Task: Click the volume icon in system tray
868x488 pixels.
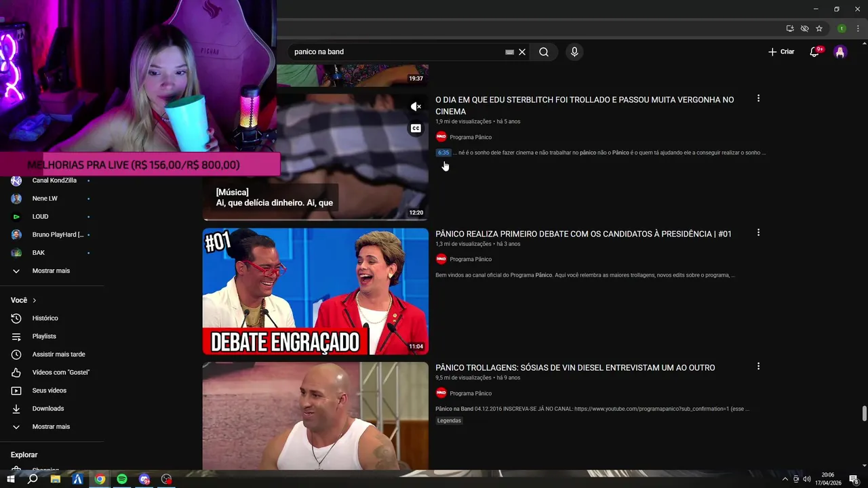Action: tap(806, 479)
